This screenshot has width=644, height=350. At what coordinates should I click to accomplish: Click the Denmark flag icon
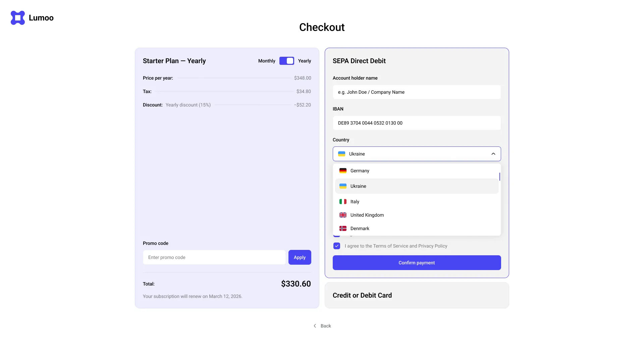[x=343, y=228]
